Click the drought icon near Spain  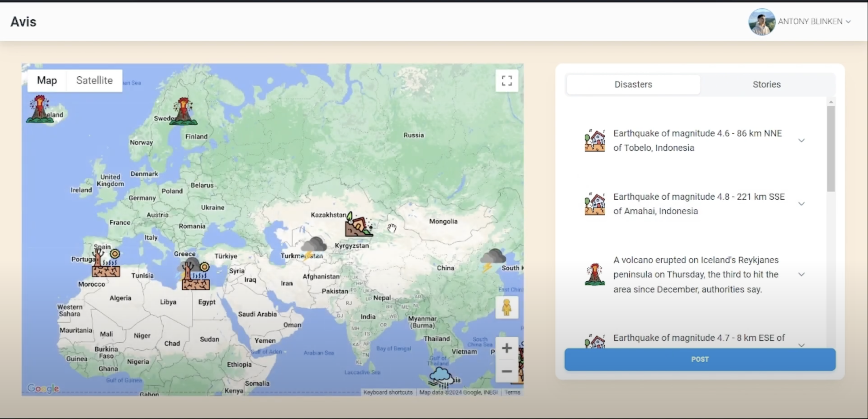[106, 264]
